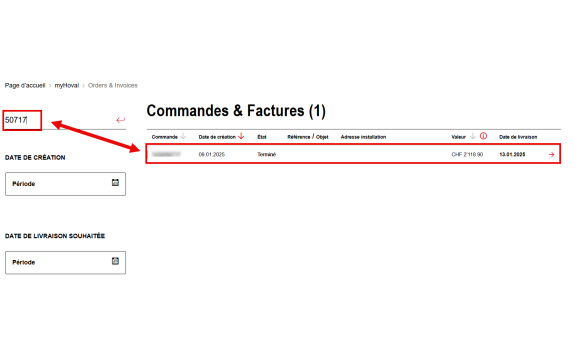Show the Valeur info icon

(483, 136)
